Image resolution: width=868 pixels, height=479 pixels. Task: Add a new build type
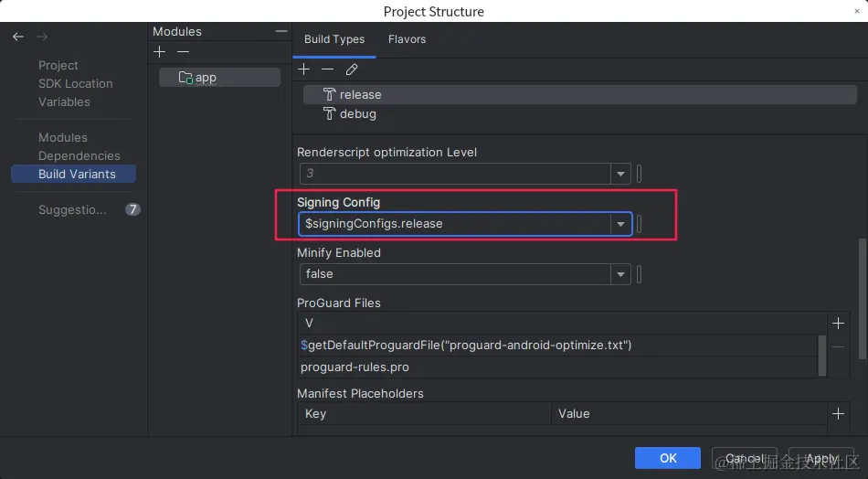(x=304, y=69)
